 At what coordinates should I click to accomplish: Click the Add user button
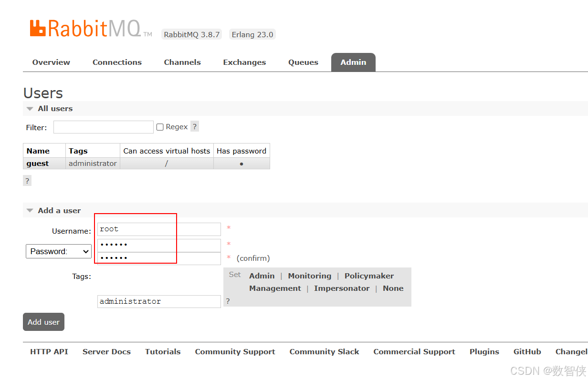coord(43,322)
